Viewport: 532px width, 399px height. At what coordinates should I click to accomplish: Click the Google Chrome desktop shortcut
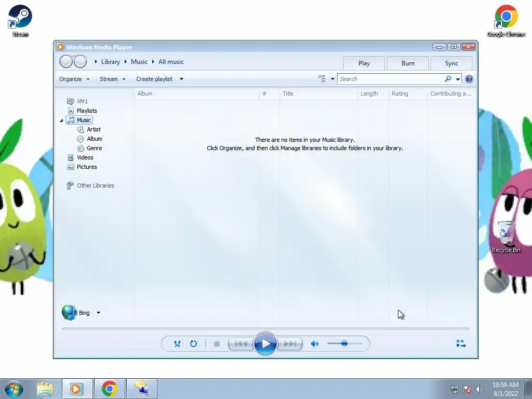506,20
